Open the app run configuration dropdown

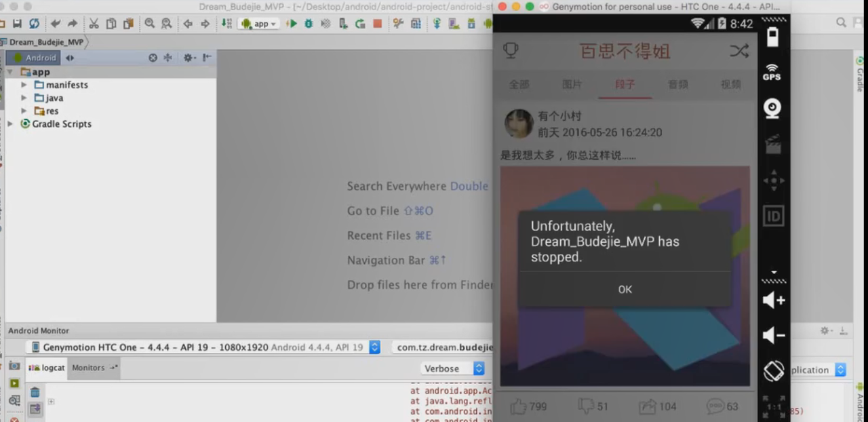click(258, 24)
